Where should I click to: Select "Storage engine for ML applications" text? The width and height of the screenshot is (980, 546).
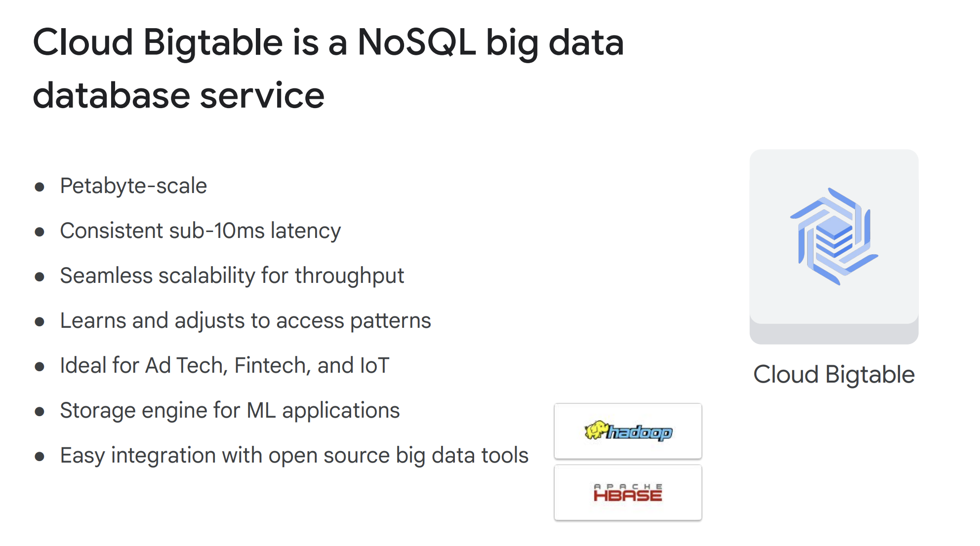(230, 411)
